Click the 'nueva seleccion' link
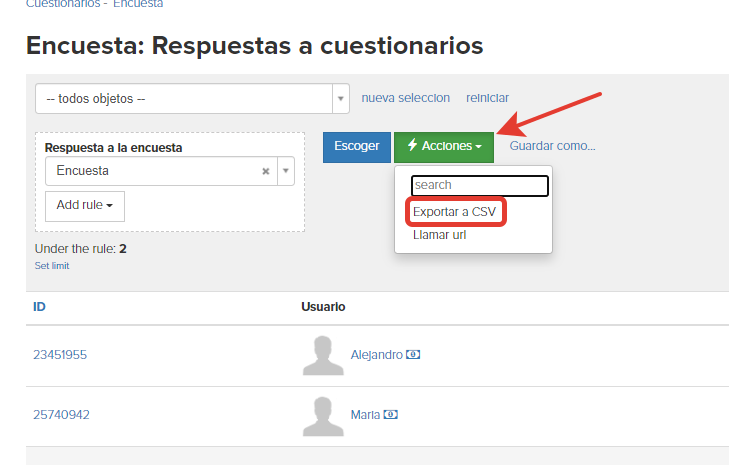 (405, 98)
